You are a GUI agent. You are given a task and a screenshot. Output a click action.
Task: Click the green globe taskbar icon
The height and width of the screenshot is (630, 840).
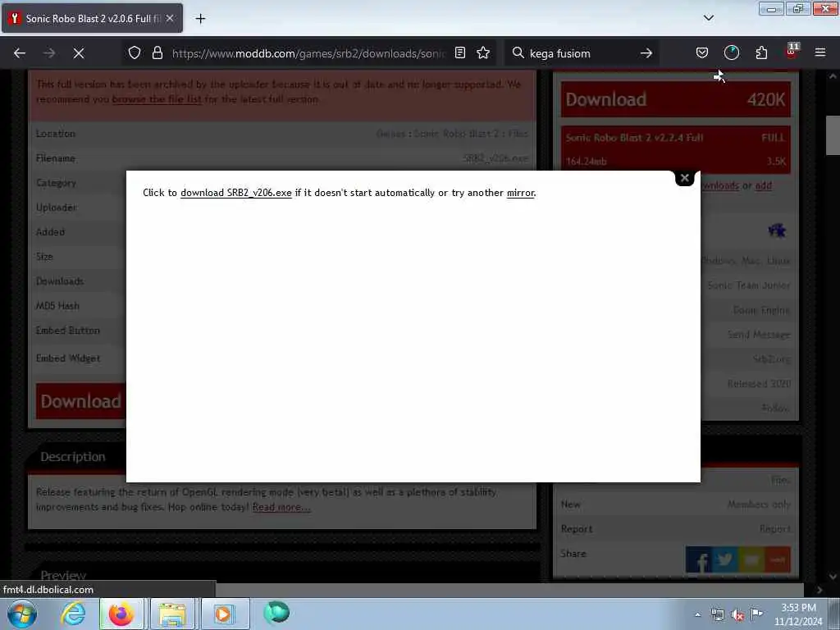(276, 613)
